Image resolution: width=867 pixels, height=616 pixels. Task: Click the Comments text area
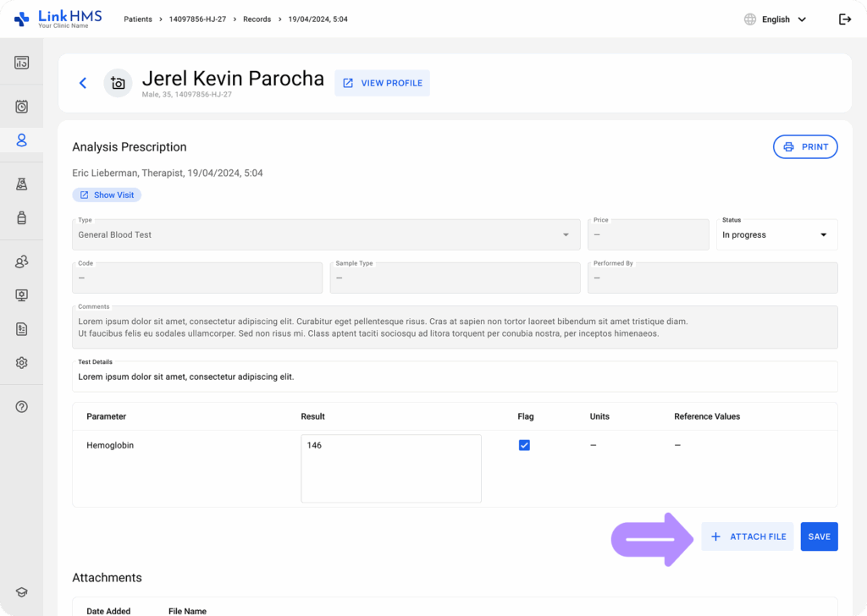tap(455, 327)
